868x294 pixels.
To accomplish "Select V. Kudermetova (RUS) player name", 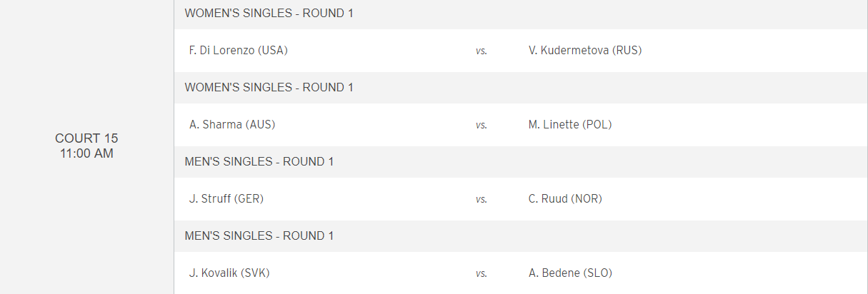I will [585, 51].
